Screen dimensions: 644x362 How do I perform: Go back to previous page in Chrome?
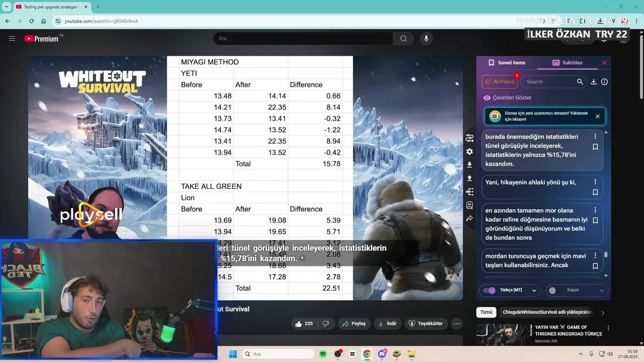[7, 21]
